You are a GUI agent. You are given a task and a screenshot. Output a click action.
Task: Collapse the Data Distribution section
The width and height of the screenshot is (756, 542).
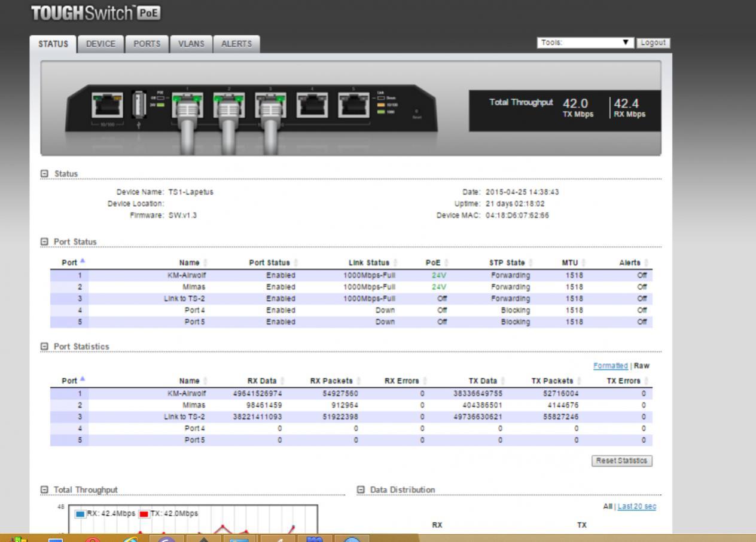click(x=361, y=490)
